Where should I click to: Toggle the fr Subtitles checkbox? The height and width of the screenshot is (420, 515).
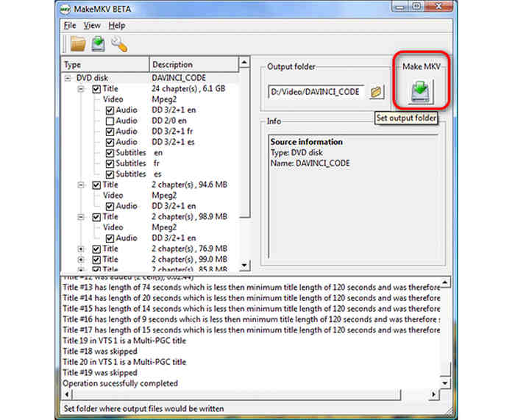click(110, 163)
